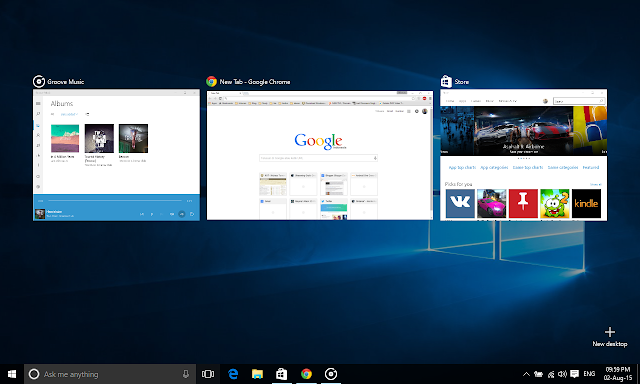Select the teal and pink album cover in Groove
The image size is (640, 384).
click(x=65, y=138)
